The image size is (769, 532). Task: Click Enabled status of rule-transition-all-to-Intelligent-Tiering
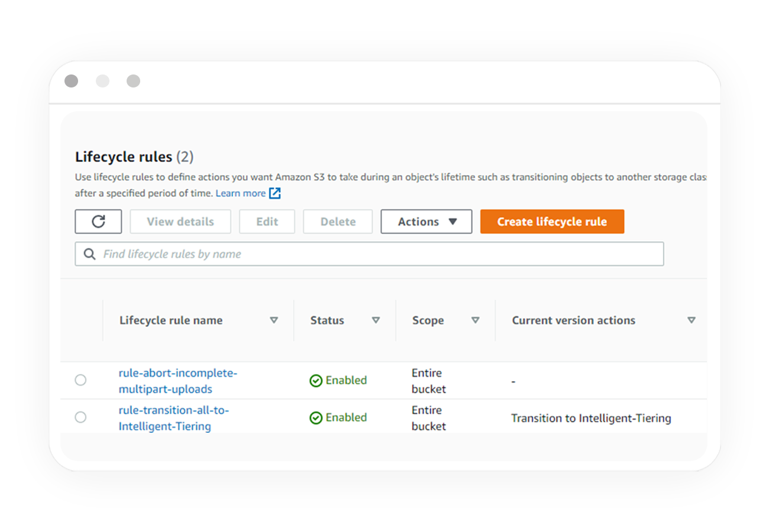pyautogui.click(x=346, y=417)
